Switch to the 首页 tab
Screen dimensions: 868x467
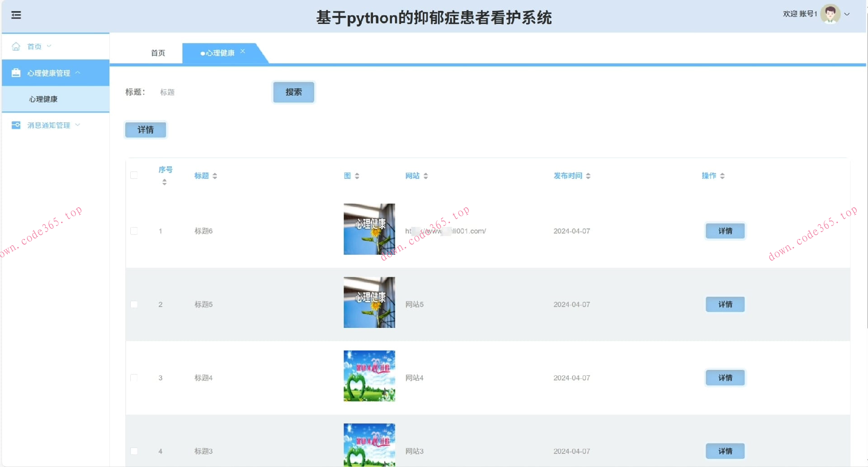coord(158,53)
